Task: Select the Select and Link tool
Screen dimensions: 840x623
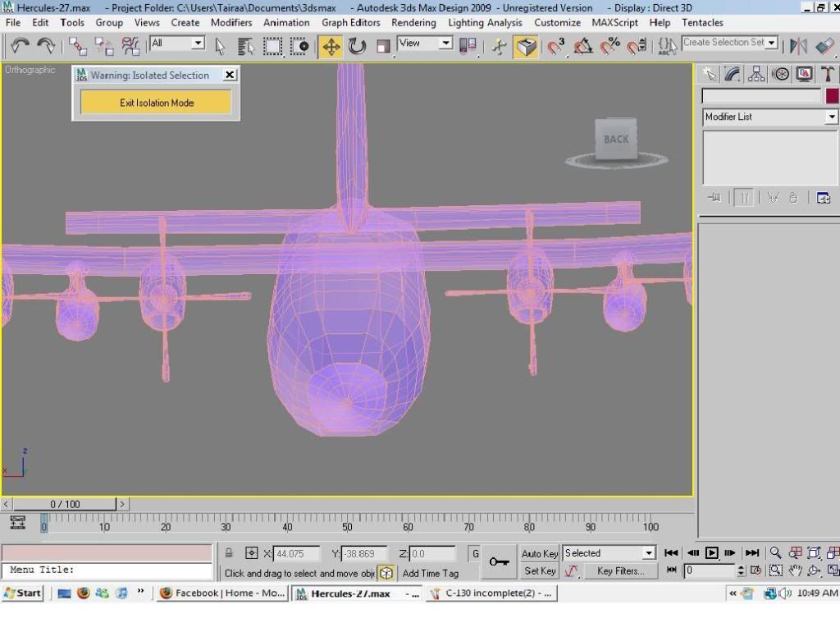Action: (78, 47)
